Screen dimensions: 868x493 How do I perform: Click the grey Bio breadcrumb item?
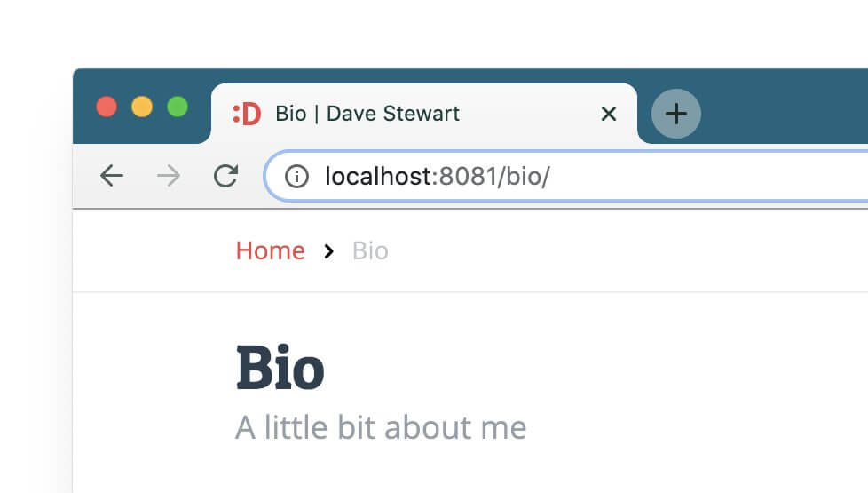point(370,251)
